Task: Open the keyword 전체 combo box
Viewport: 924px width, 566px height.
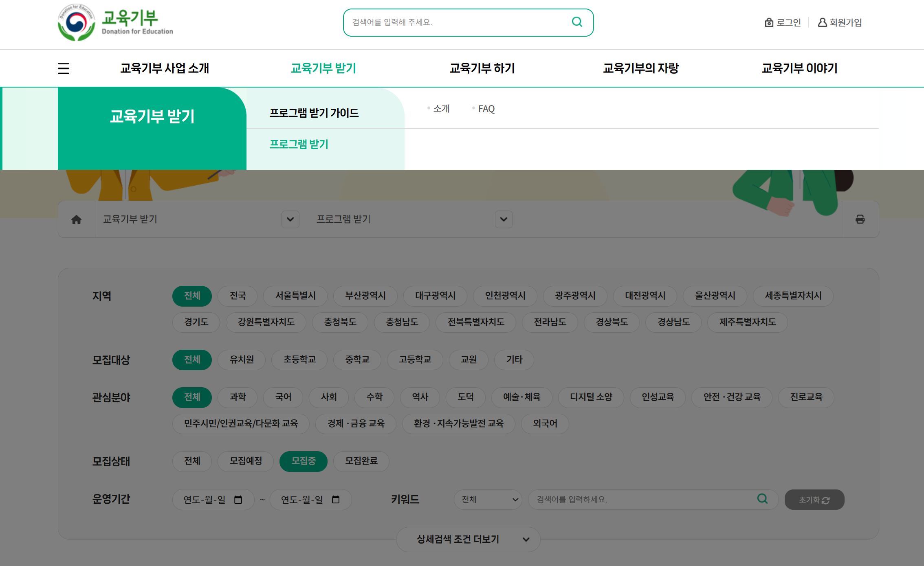Action: click(x=488, y=500)
